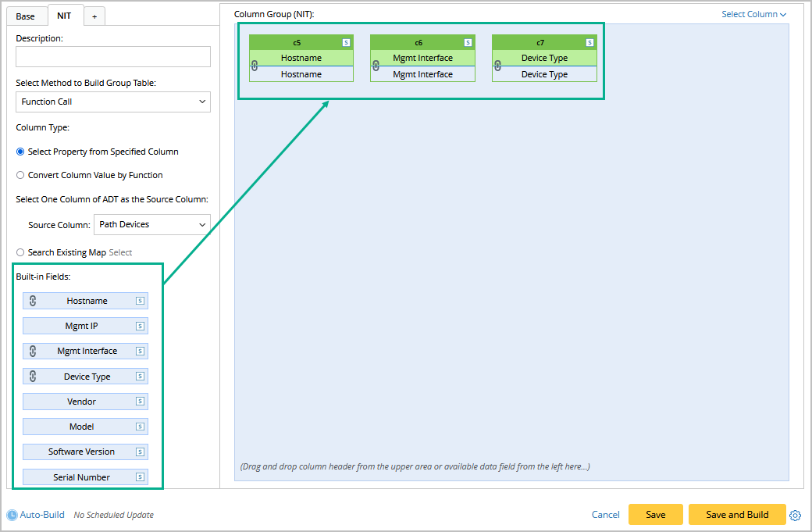Switch to the Base tab

[x=25, y=16]
